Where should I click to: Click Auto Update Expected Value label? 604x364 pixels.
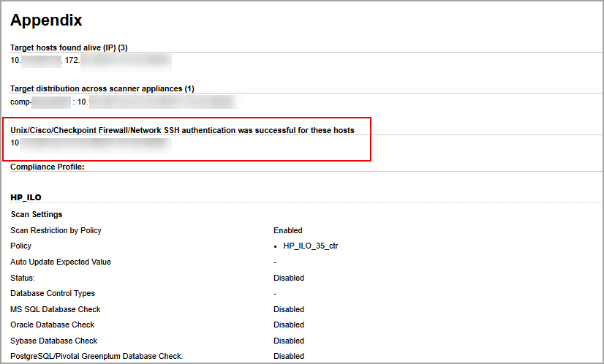[61, 262]
